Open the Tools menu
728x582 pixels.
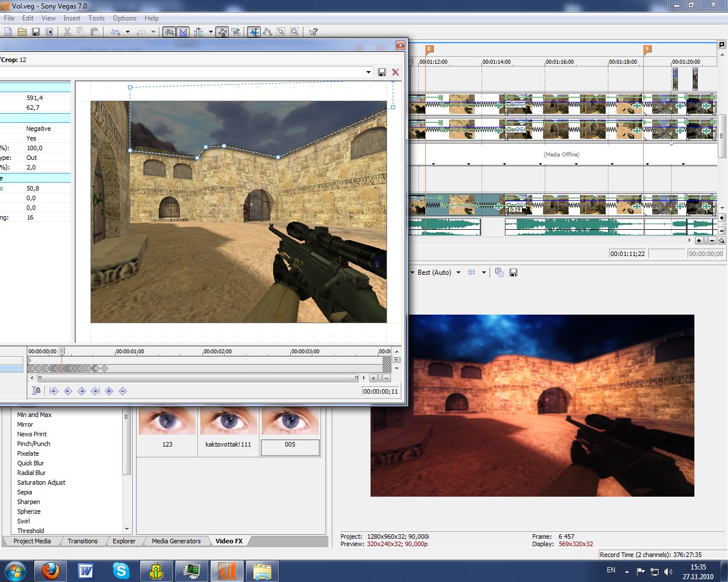(96, 18)
